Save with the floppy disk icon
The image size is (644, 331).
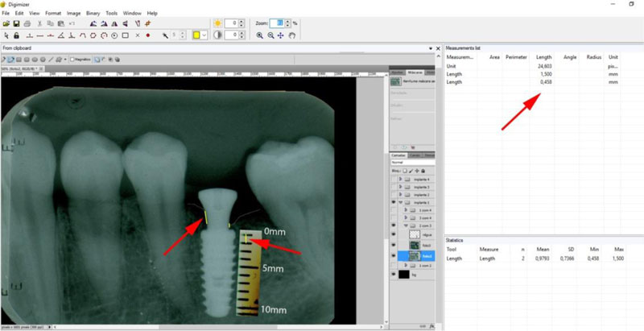click(16, 23)
